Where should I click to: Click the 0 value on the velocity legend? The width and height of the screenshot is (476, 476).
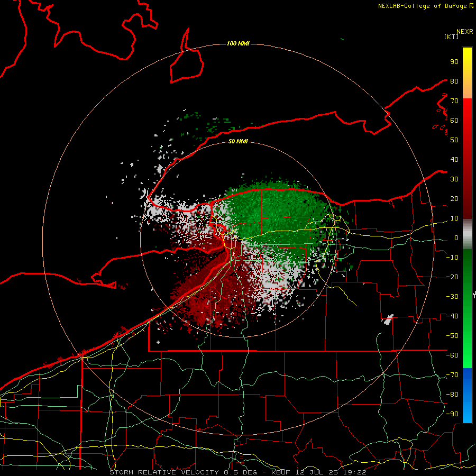point(456,237)
